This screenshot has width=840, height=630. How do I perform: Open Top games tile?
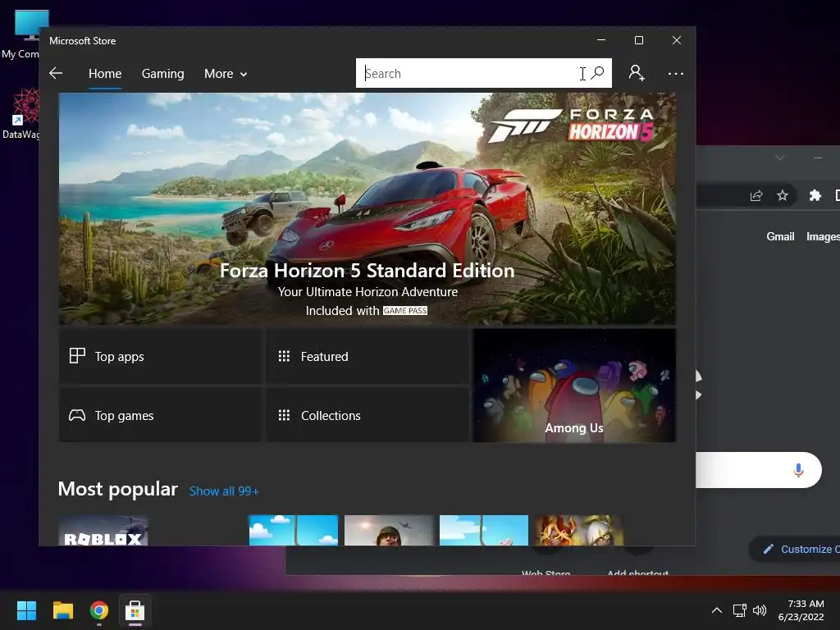coord(160,415)
